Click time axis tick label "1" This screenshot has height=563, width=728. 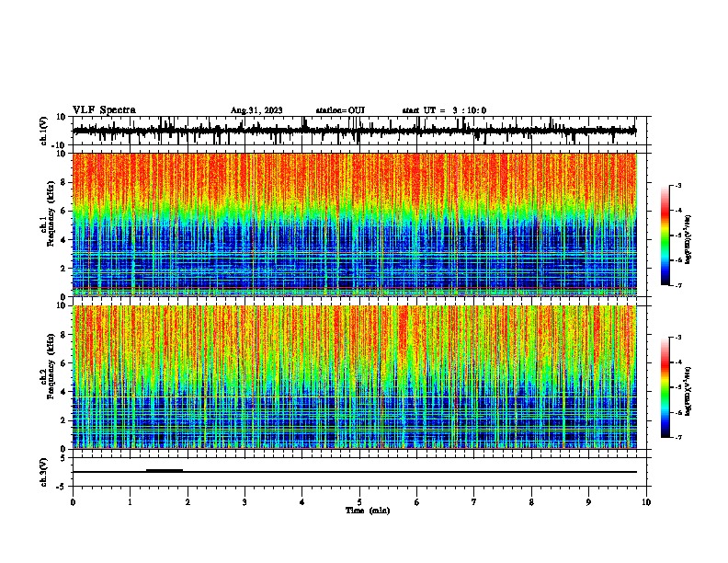tap(130, 502)
